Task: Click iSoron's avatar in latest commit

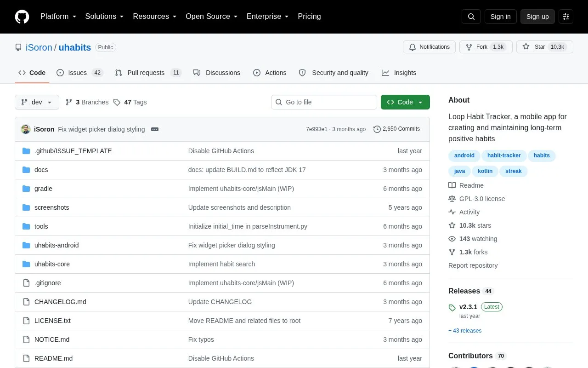Action: pos(26,129)
